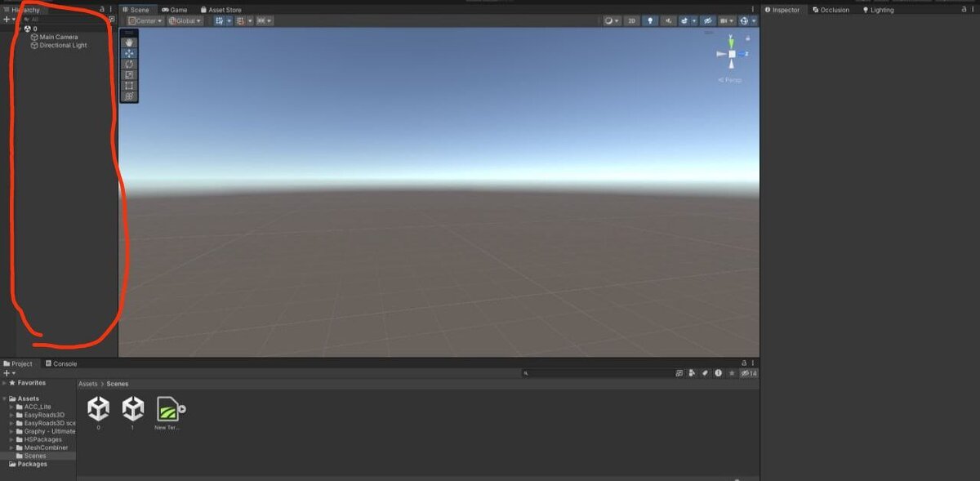Open the Inspector panel three-dot menu
980x481 pixels.
point(972,10)
